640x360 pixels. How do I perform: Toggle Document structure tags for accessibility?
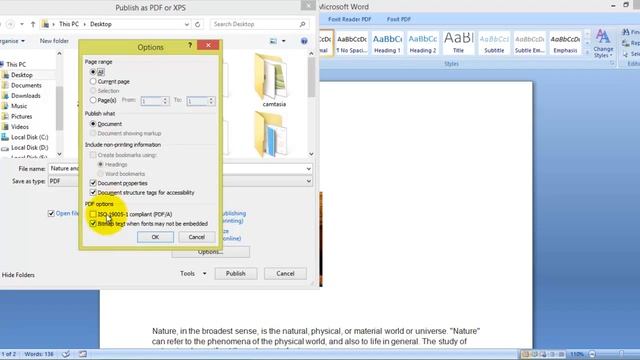pyautogui.click(x=93, y=192)
